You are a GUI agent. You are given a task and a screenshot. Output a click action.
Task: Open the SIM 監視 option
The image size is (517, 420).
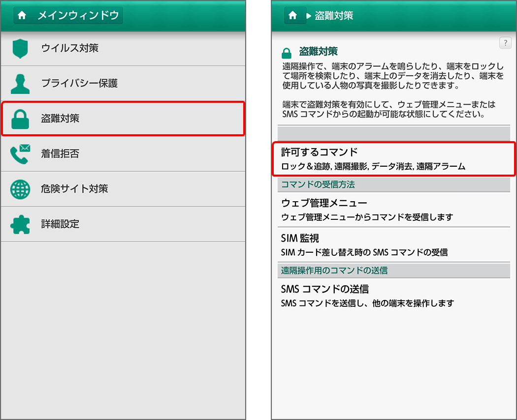click(x=393, y=244)
